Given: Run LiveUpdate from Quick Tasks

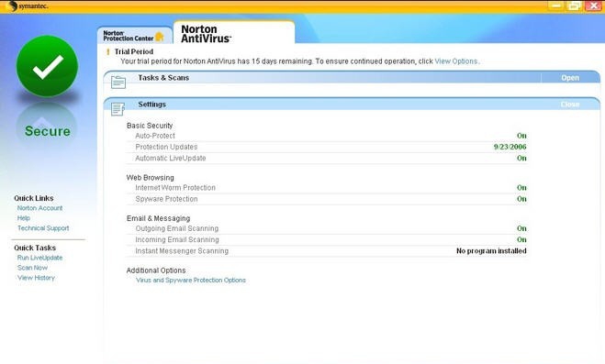Looking at the screenshot, I should pos(39,258).
